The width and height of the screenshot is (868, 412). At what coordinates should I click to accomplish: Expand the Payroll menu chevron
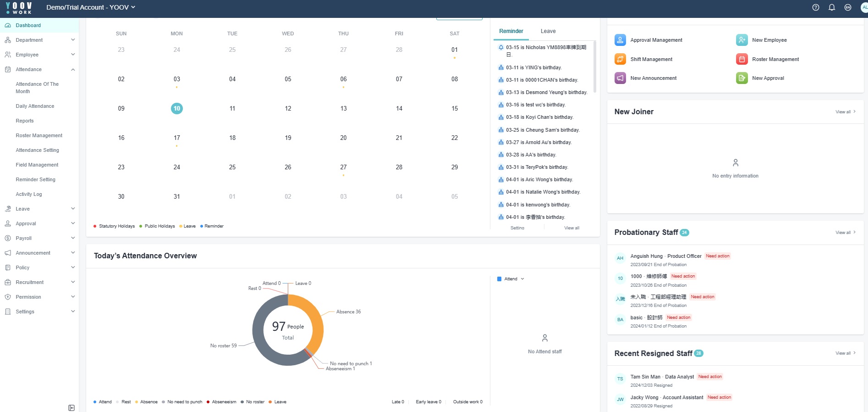tap(73, 238)
